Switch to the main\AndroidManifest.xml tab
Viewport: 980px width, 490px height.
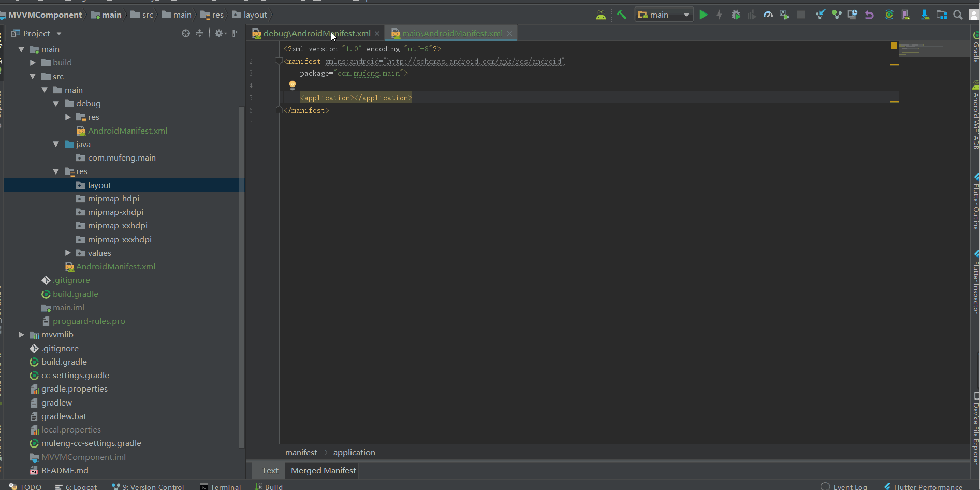452,34
